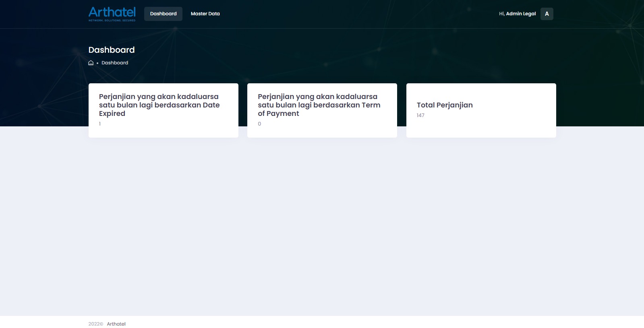Click the white footer bar background

pos(362,322)
